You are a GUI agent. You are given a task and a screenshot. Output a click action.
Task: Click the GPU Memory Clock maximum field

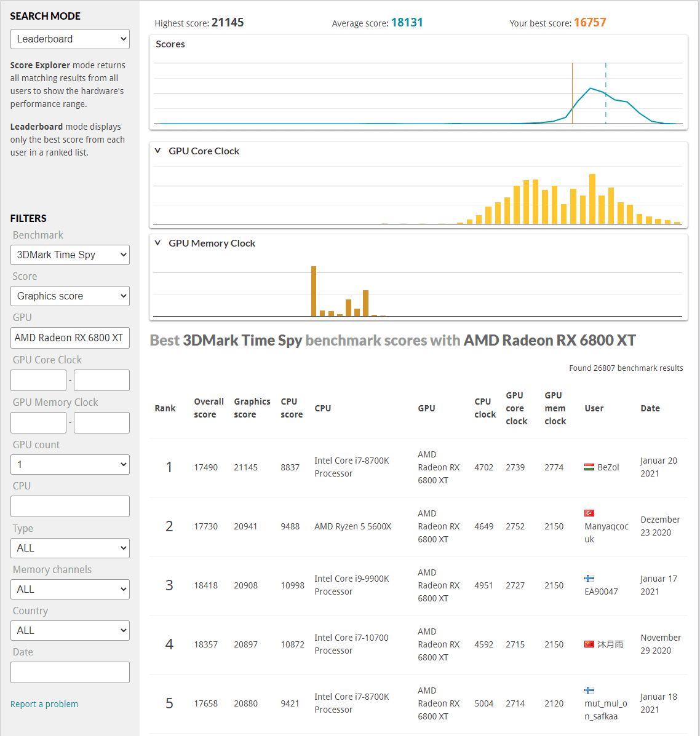pos(101,422)
